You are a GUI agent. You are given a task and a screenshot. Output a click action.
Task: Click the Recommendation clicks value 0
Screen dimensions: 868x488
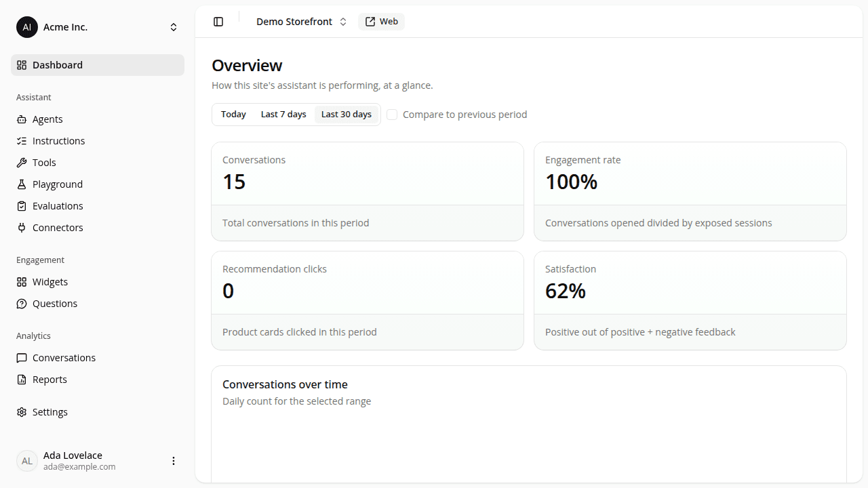(x=229, y=291)
